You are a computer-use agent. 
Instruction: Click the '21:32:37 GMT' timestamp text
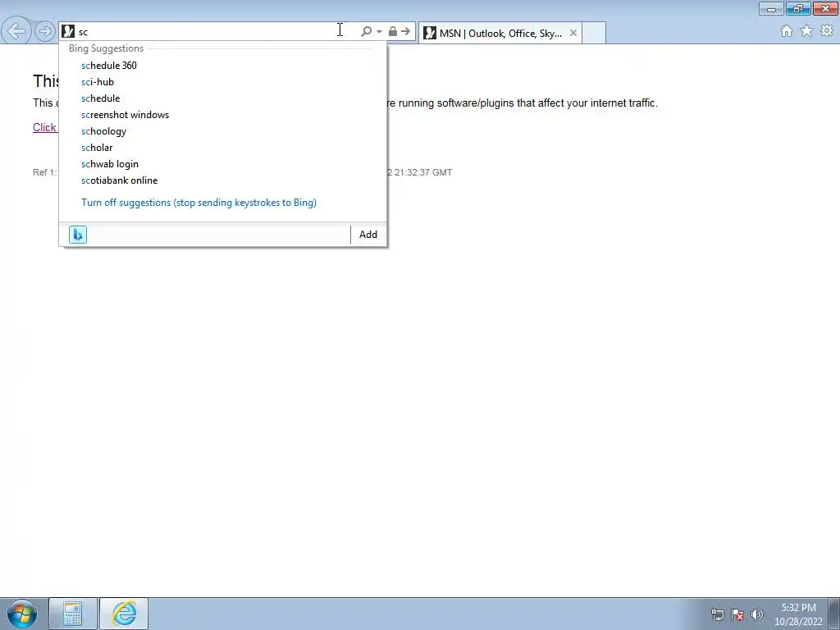click(x=423, y=172)
